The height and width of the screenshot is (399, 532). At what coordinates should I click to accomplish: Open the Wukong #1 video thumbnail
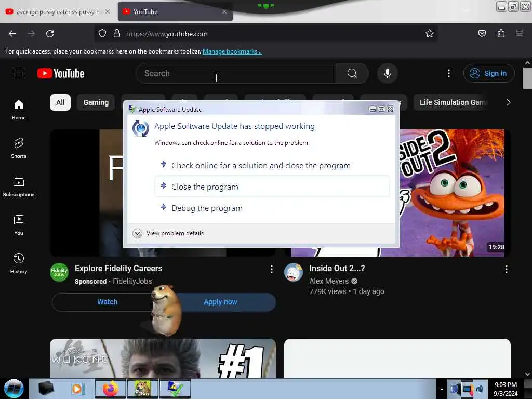[163, 358]
